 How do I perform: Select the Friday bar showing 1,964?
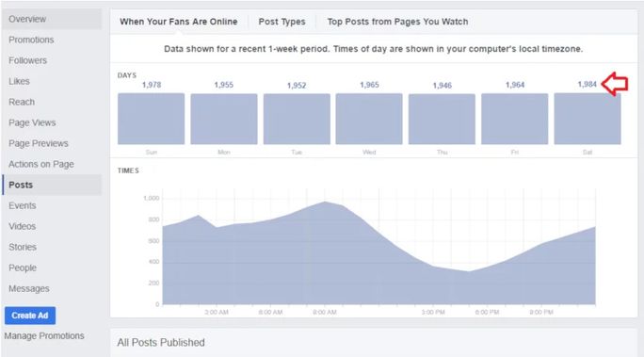pyautogui.click(x=515, y=119)
